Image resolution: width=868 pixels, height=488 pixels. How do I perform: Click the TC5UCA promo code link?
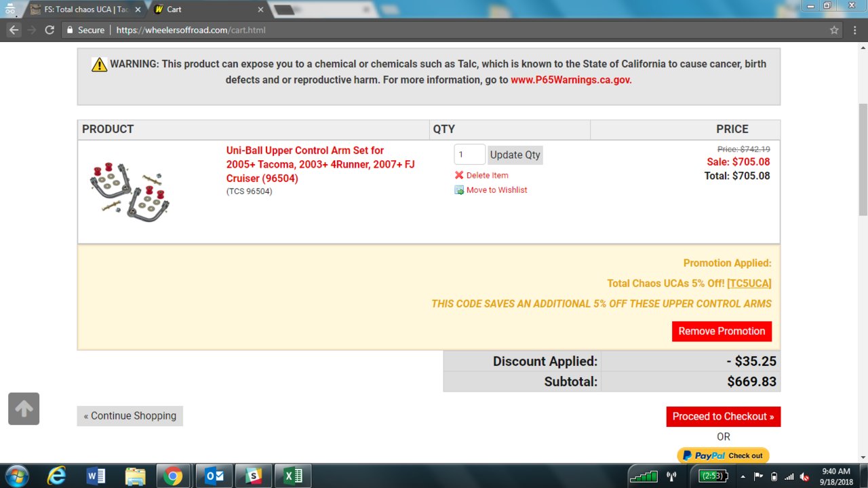point(749,283)
